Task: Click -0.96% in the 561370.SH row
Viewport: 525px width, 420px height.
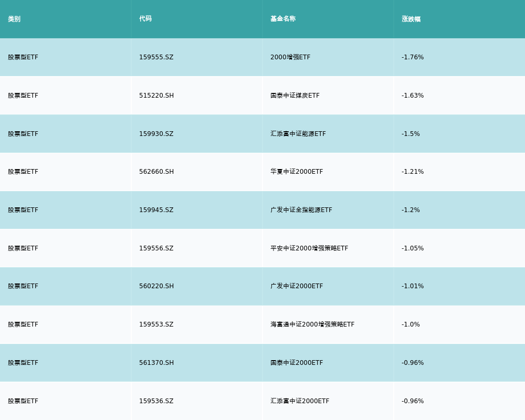Action: click(x=413, y=363)
